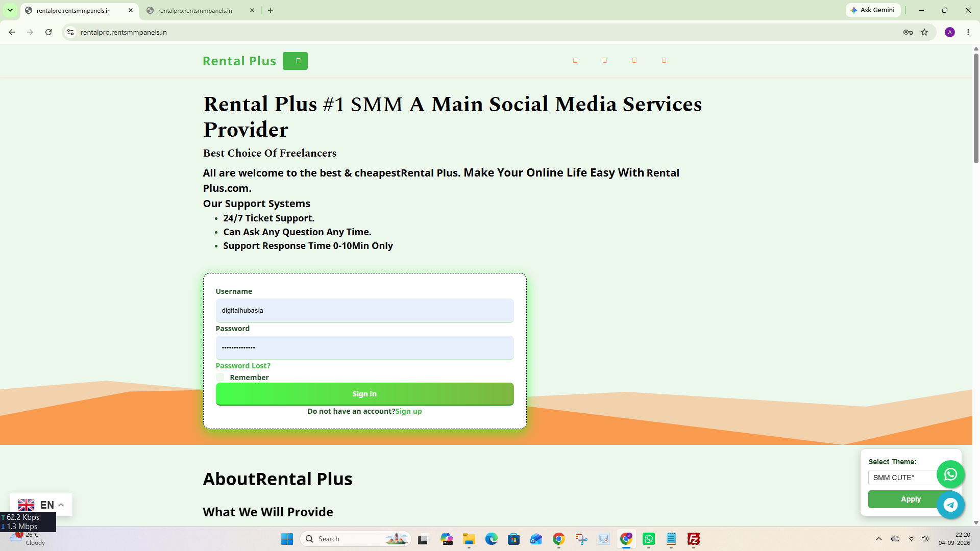The image size is (980, 551).
Task: Select the first rentalpro.rentsmmpanels.in tab
Action: (73, 10)
